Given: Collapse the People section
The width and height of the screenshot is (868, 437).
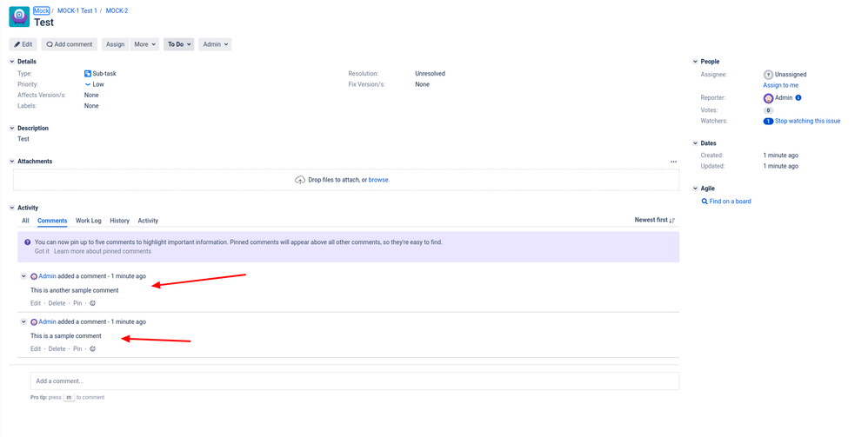Looking at the screenshot, I should pyautogui.click(x=695, y=62).
